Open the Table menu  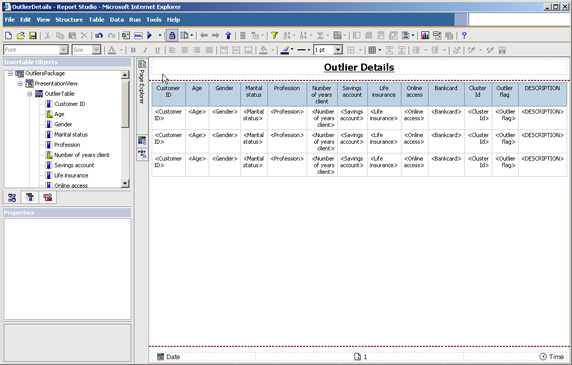(x=96, y=20)
